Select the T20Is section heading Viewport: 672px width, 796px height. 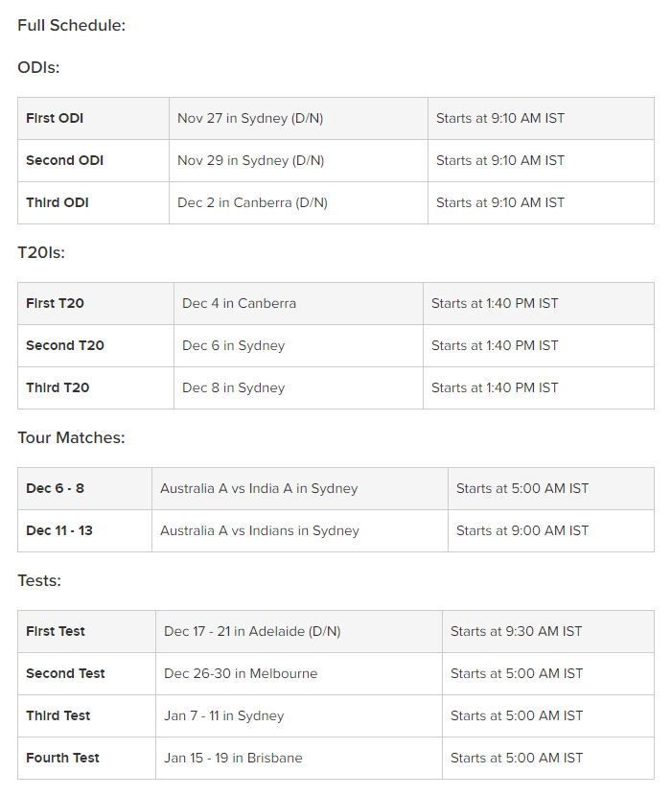click(x=41, y=253)
